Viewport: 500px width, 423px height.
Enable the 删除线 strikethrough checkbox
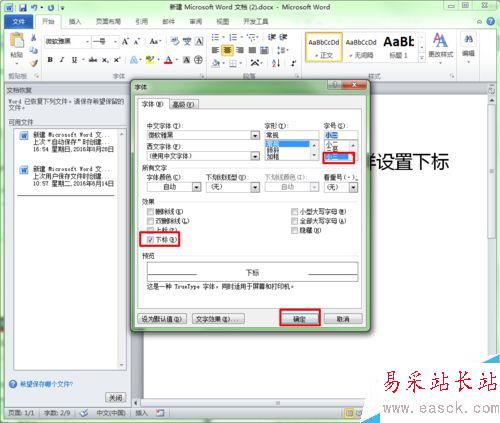150,211
